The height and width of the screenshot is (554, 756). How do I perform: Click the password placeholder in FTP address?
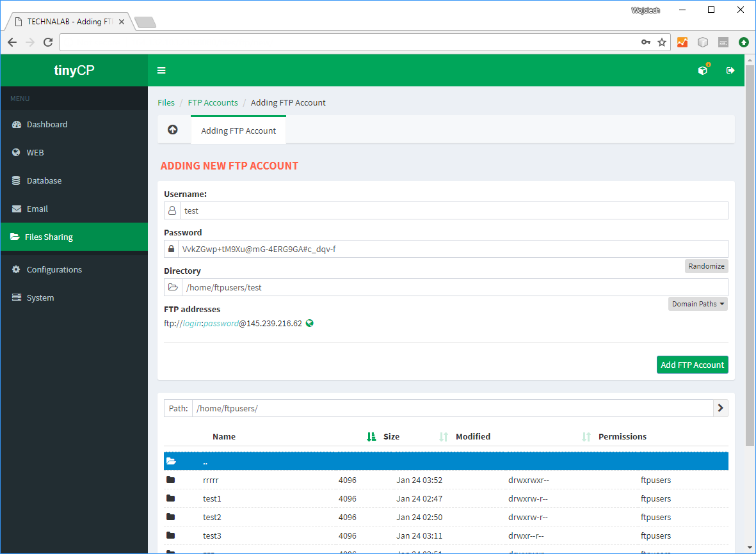pos(221,323)
